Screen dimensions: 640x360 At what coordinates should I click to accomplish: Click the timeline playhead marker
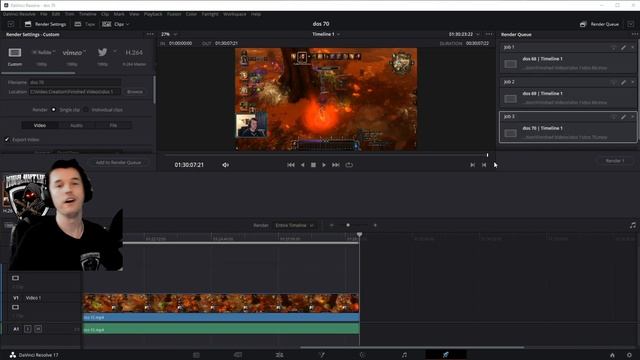359,235
